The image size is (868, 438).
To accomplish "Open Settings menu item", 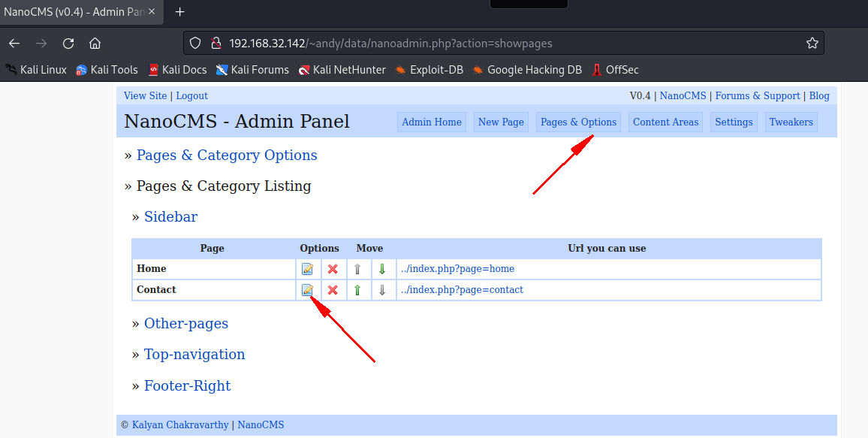I will pos(734,122).
